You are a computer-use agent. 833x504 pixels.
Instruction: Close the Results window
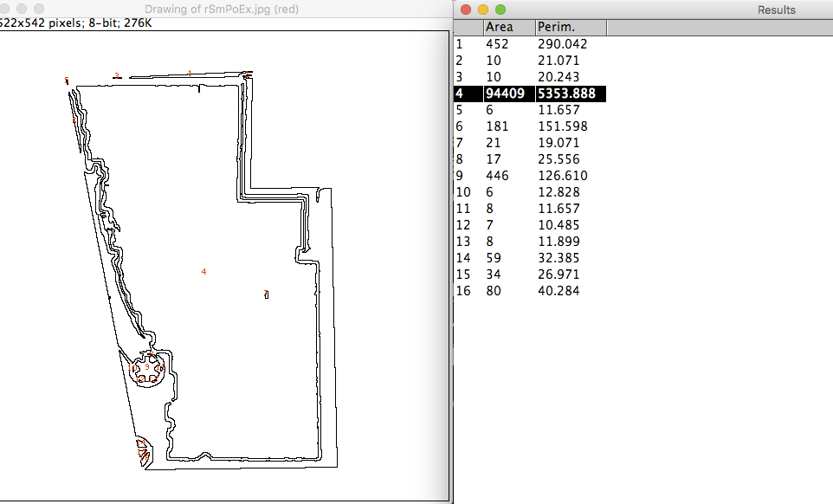[466, 10]
